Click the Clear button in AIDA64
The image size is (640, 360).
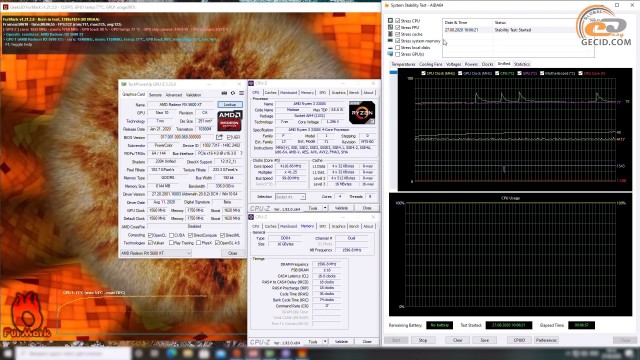click(458, 340)
